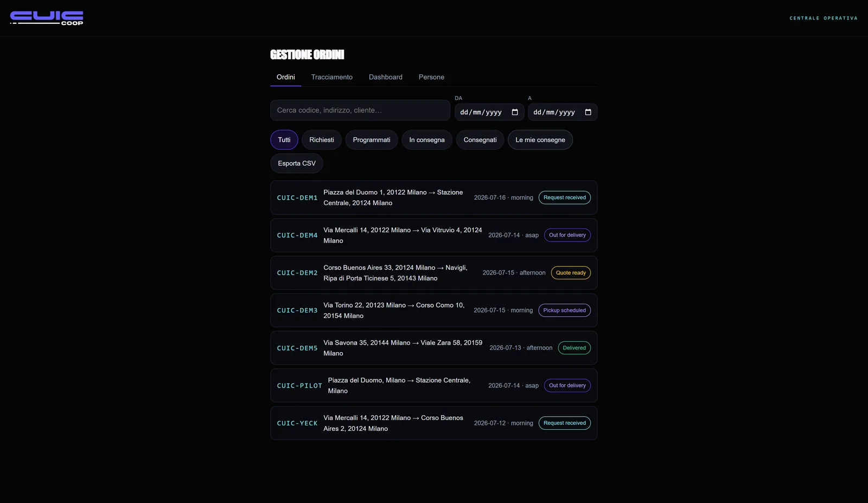Click address Corso Buenos Aires 33 row

click(395, 273)
